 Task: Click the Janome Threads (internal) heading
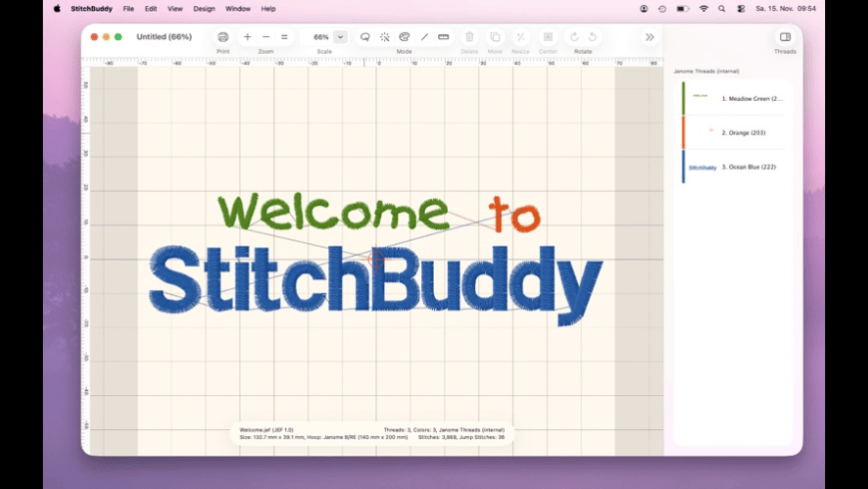pos(706,72)
